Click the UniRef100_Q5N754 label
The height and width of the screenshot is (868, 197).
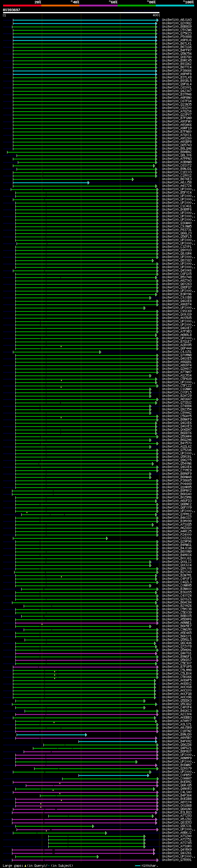(x=177, y=54)
